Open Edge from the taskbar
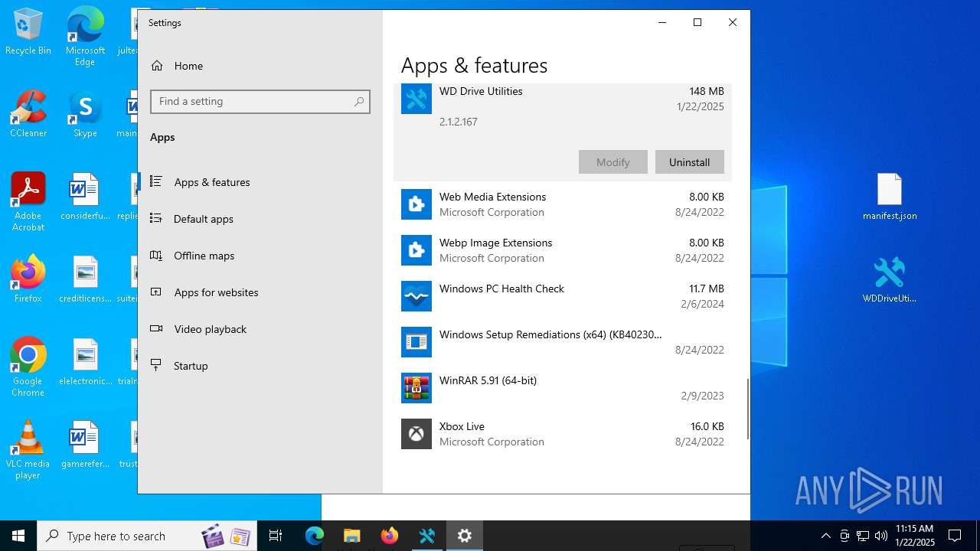The height and width of the screenshot is (551, 980). tap(315, 536)
